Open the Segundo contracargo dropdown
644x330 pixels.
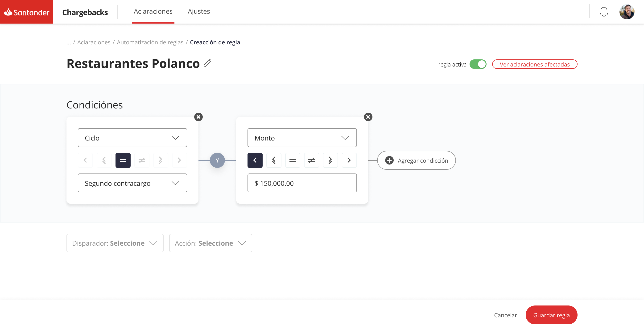[132, 183]
